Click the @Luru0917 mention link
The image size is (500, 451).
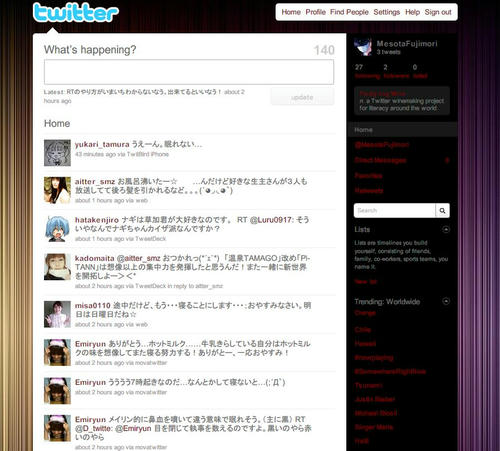coord(271,220)
